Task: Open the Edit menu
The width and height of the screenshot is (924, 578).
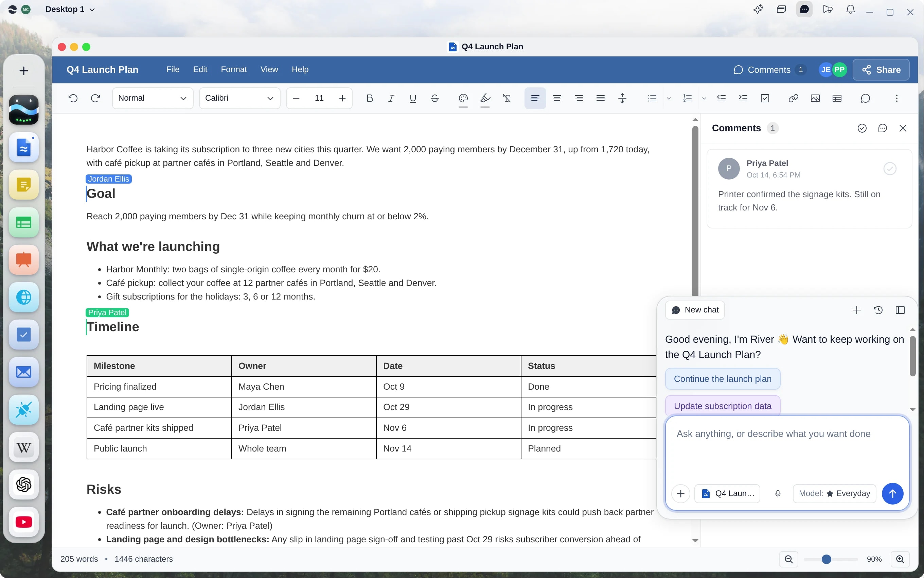Action: point(200,70)
